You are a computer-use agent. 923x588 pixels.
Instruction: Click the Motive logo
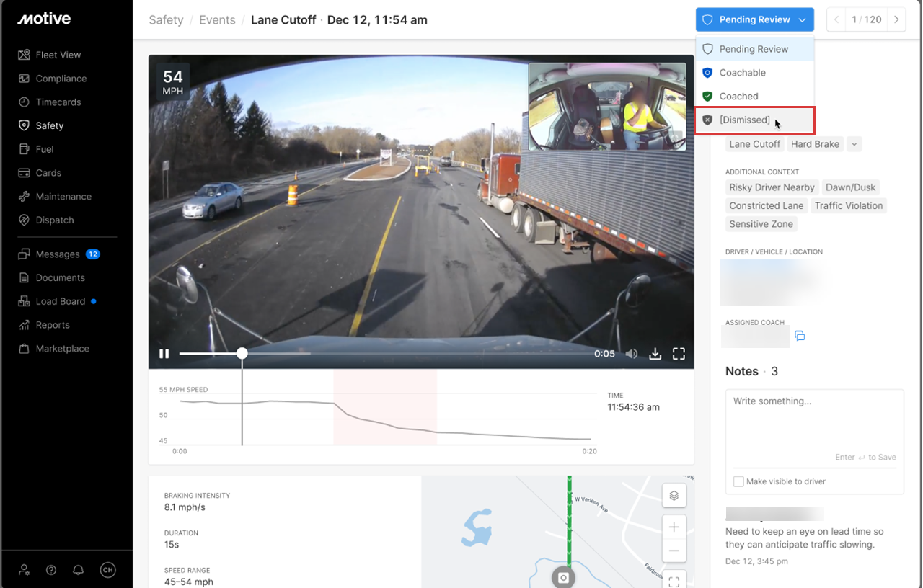[x=44, y=19]
